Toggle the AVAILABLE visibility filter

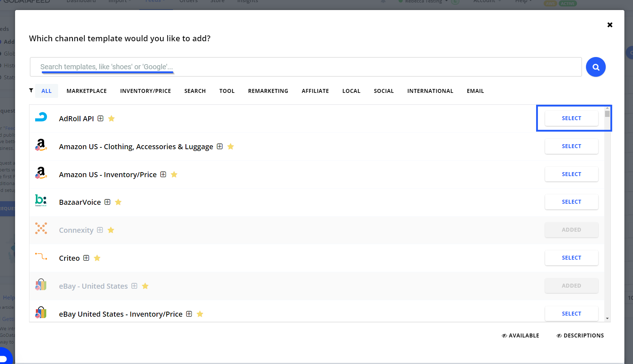pyautogui.click(x=520, y=336)
